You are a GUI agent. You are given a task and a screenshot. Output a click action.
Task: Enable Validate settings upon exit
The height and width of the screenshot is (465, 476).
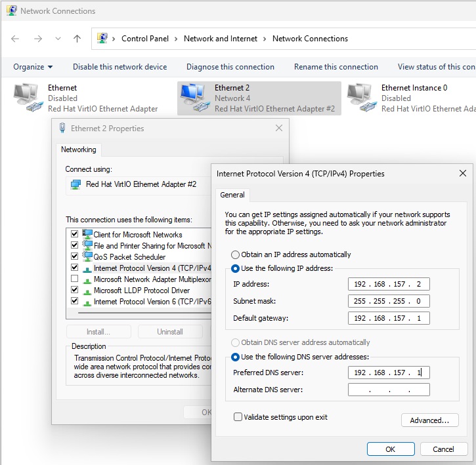coord(281,417)
